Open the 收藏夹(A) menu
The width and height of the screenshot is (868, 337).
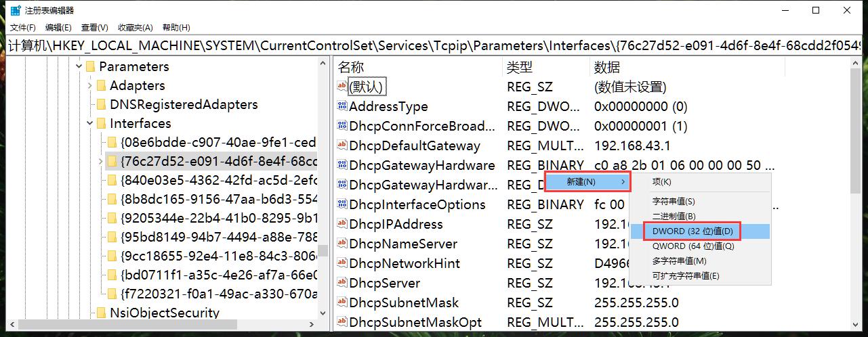[134, 28]
